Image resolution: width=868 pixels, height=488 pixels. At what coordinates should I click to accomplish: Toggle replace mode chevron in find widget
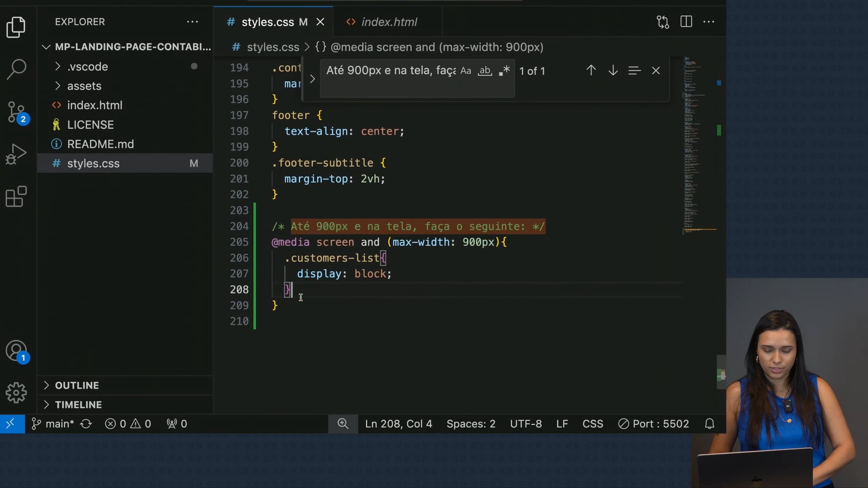click(312, 79)
